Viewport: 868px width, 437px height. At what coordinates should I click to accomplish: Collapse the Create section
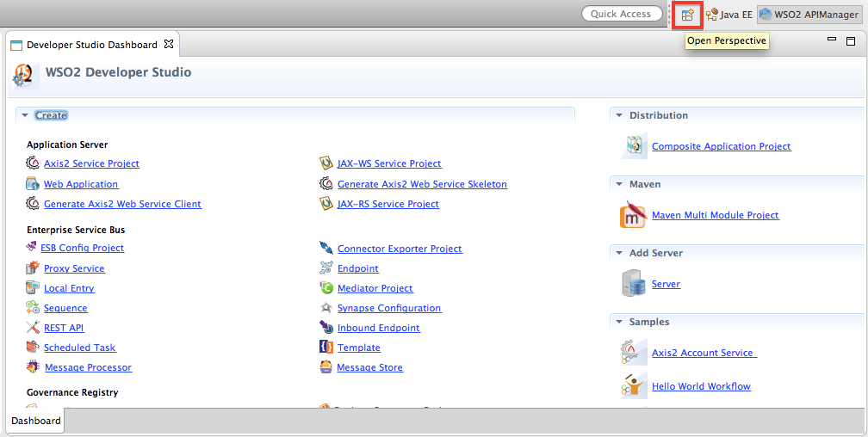[x=25, y=115]
